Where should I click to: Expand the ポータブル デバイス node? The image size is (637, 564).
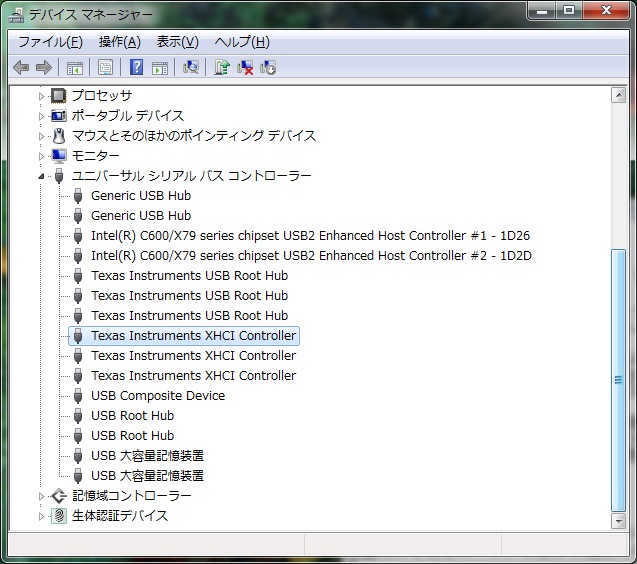tap(41, 116)
